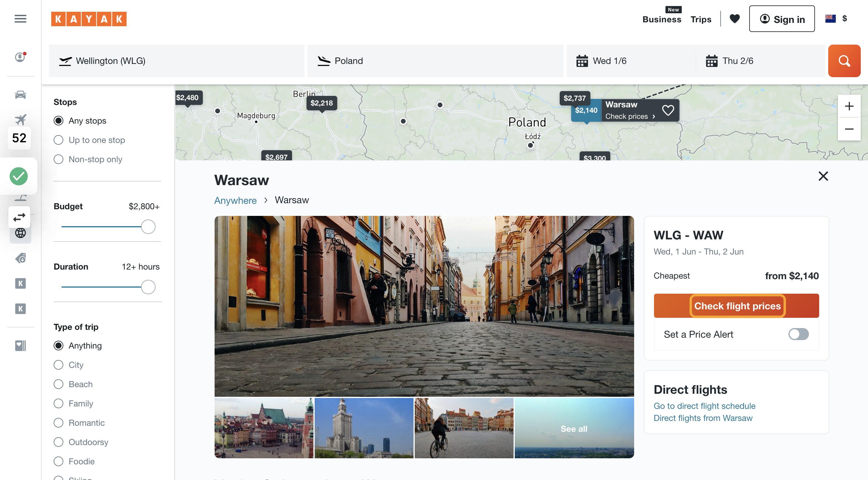Open the Poland destination field
This screenshot has width=868, height=480.
(x=435, y=61)
